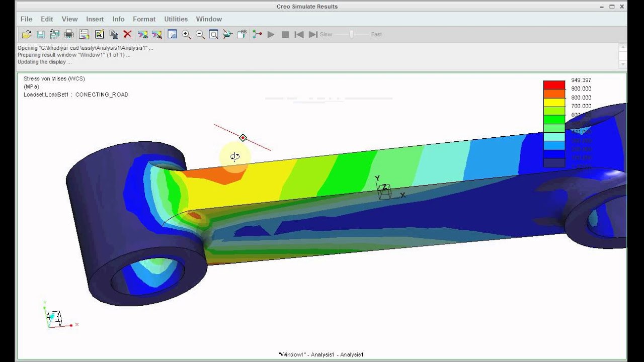Click the 'Loadset:LoadSet1 : CONECTING_ROAD' text
This screenshot has height=362, width=644.
point(76,95)
